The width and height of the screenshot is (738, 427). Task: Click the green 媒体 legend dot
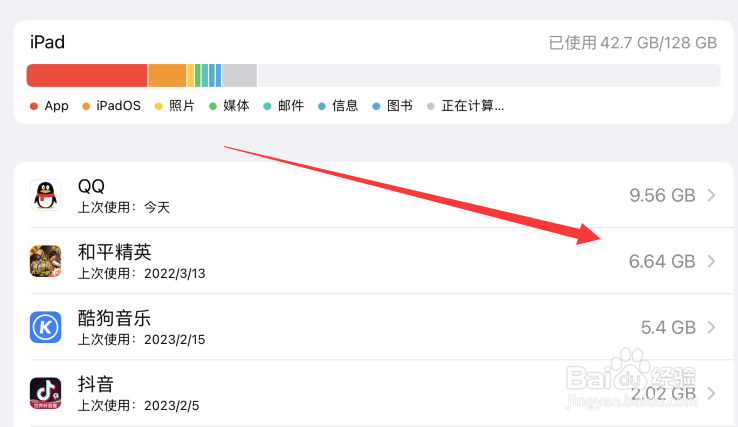click(213, 106)
